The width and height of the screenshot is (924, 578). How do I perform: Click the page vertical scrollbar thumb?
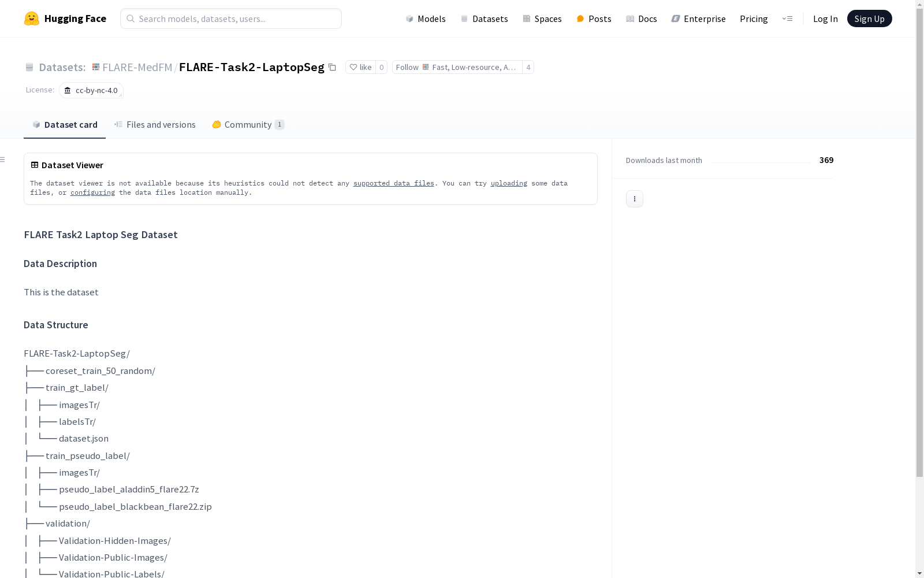[x=919, y=243]
